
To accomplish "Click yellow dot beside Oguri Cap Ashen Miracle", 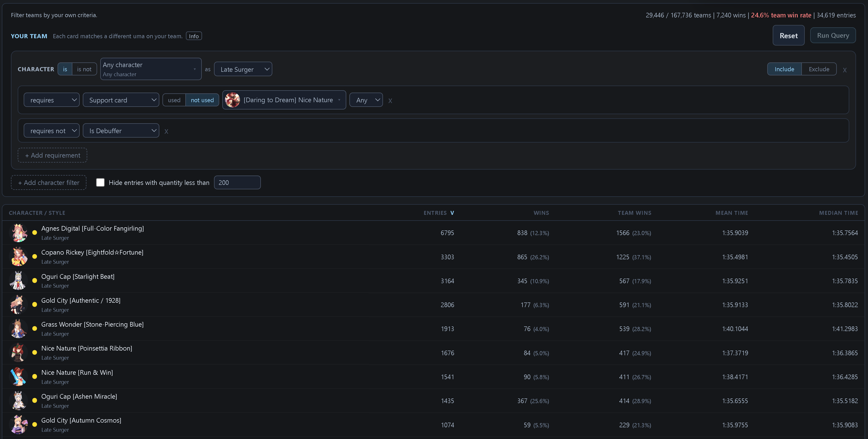I will (34, 400).
